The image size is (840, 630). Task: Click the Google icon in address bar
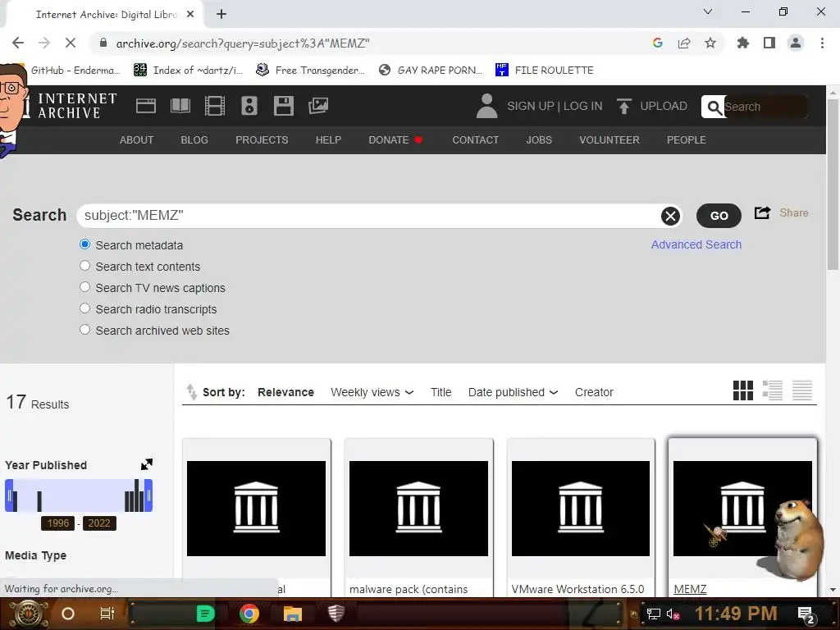pos(658,43)
